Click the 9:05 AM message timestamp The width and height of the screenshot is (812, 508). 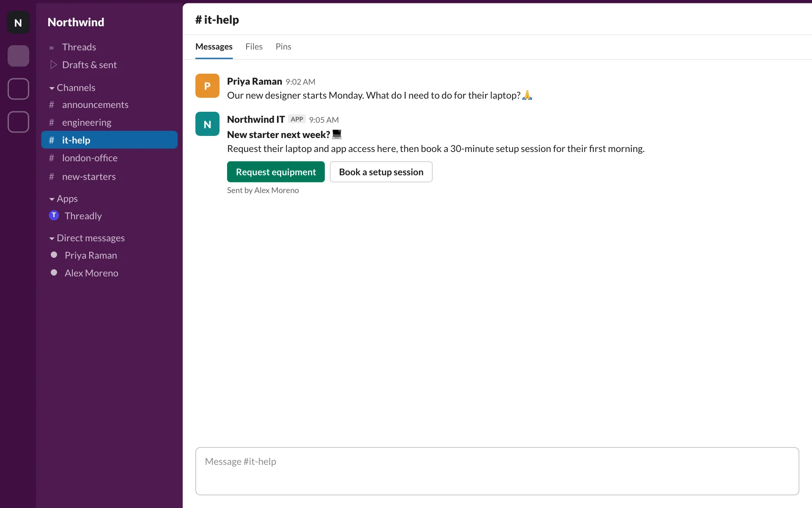(x=324, y=120)
